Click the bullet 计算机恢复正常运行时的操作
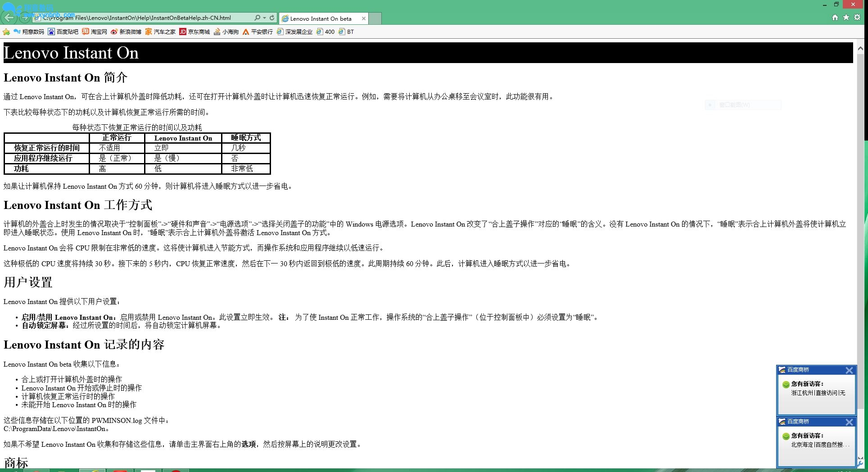This screenshot has height=472, width=868. click(68, 396)
